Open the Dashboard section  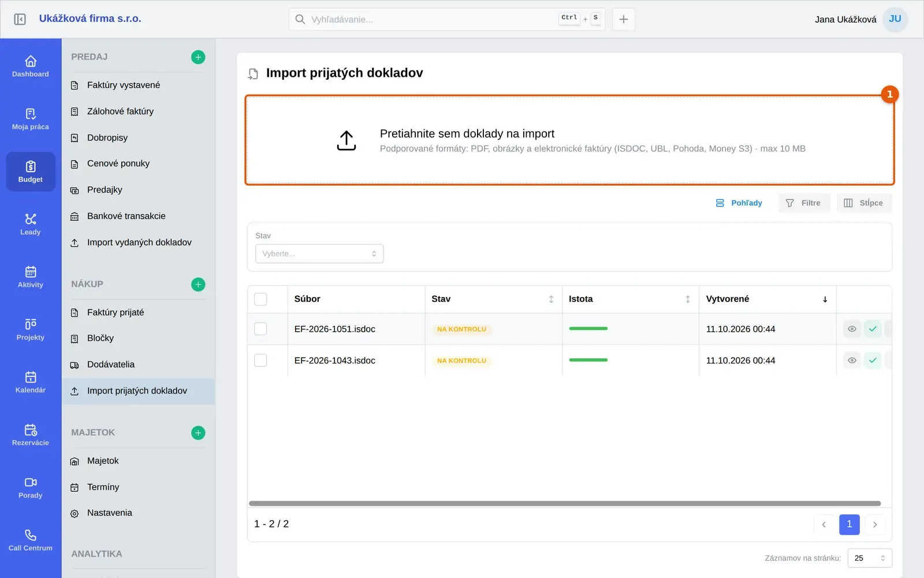(31, 66)
